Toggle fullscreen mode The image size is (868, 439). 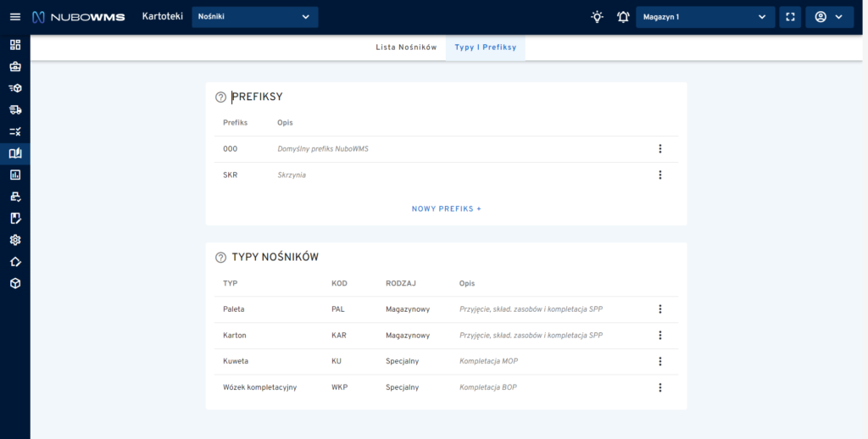point(790,17)
